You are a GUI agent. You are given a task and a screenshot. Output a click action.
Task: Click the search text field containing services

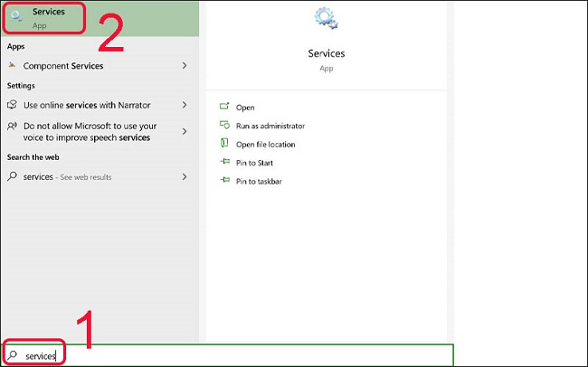pyautogui.click(x=227, y=355)
